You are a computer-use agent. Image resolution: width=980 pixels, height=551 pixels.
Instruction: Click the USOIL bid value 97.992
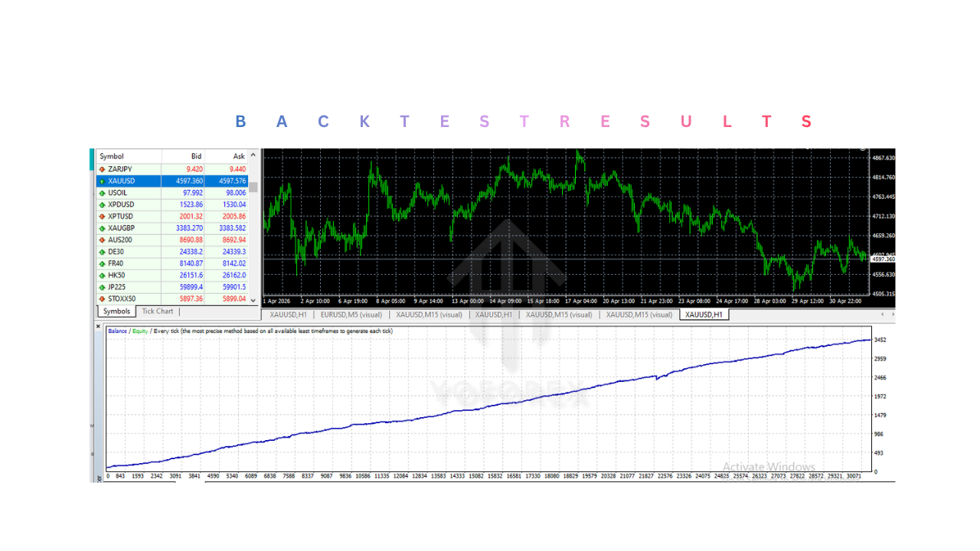192,193
